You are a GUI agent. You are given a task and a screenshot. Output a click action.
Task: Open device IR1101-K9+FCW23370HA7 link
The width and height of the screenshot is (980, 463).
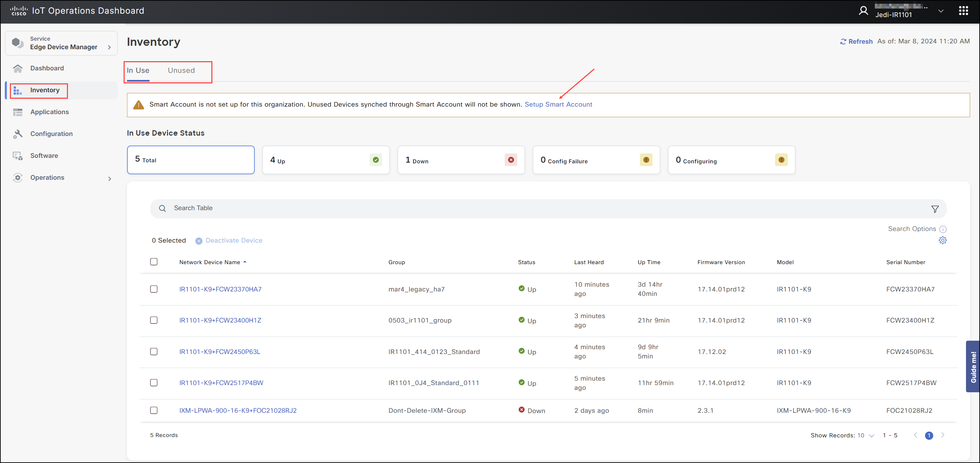click(x=220, y=289)
